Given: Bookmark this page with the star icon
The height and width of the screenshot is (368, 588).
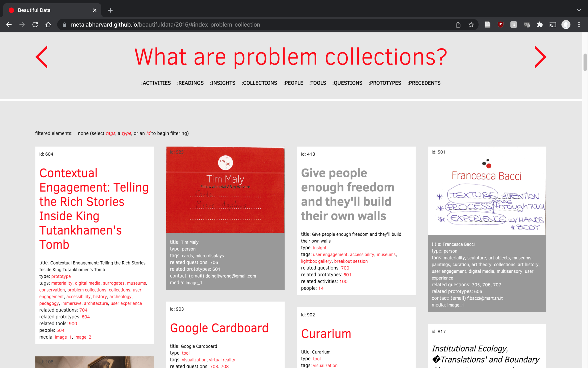Looking at the screenshot, I should (x=471, y=24).
